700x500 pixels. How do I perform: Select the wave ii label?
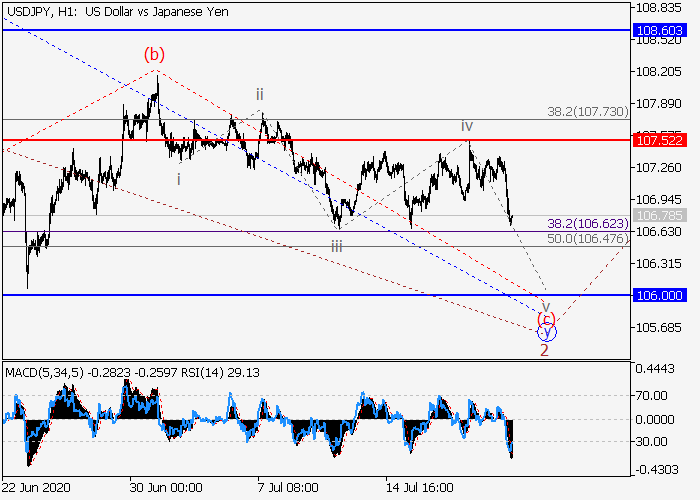pos(258,96)
